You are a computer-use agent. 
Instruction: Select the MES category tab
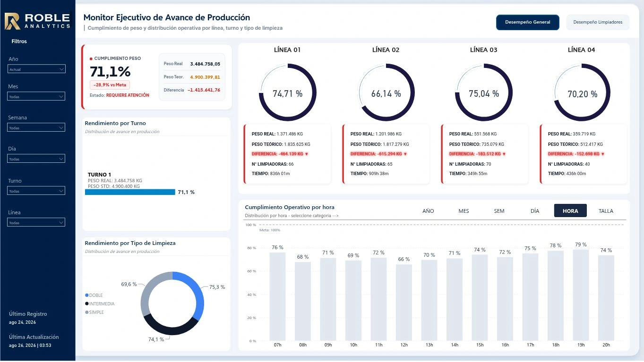pyautogui.click(x=464, y=211)
